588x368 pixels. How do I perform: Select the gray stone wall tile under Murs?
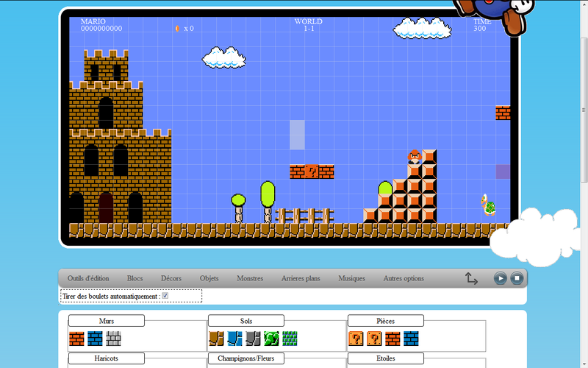click(x=113, y=339)
